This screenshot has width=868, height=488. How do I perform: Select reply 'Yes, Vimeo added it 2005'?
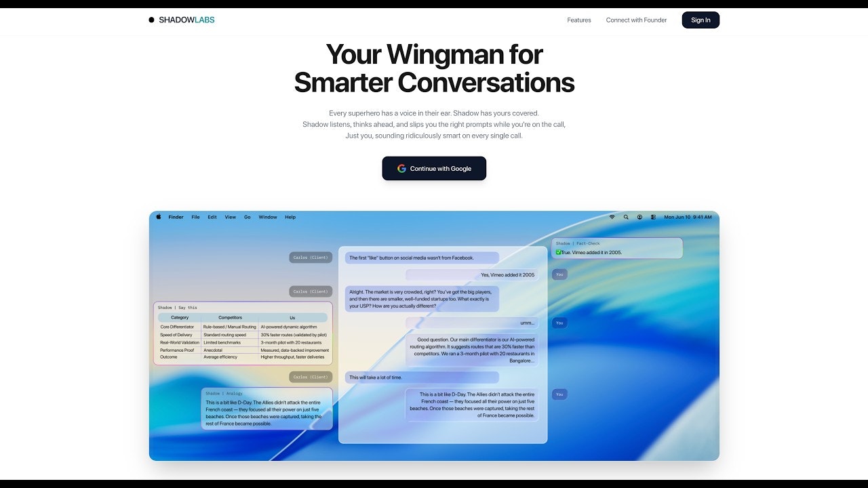coord(473,274)
